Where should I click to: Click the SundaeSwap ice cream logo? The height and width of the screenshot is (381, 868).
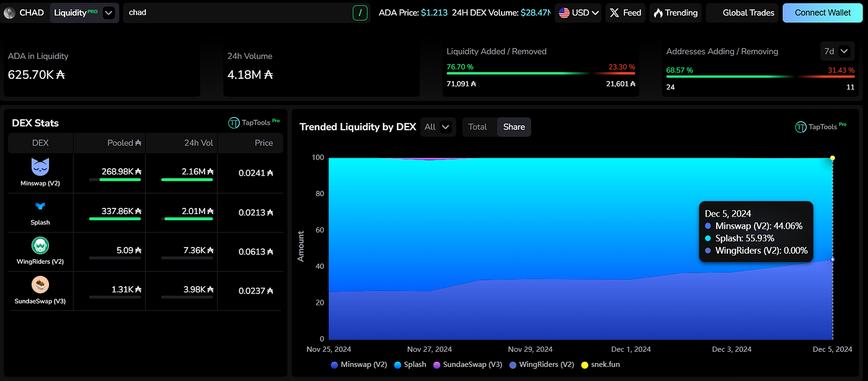tap(40, 284)
